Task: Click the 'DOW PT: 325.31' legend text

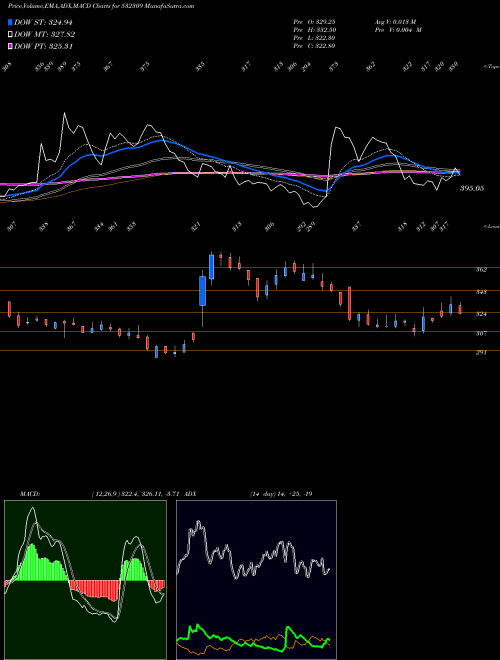Action: coord(44,46)
